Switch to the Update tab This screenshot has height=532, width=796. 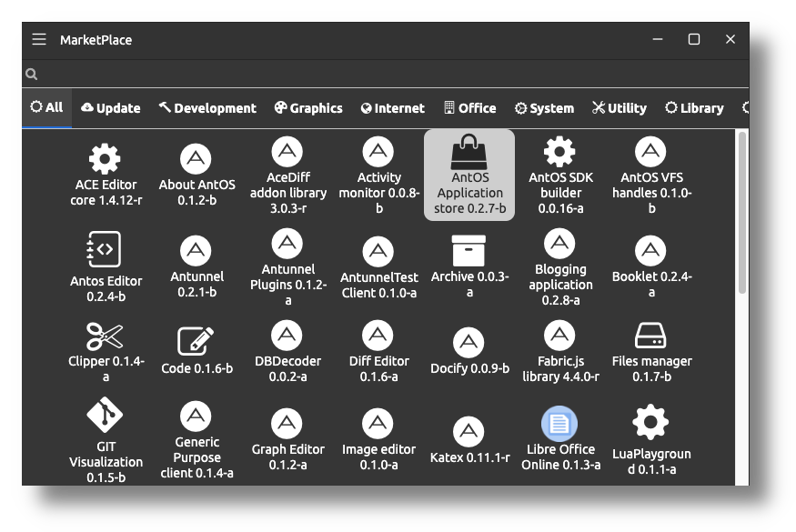tap(111, 108)
